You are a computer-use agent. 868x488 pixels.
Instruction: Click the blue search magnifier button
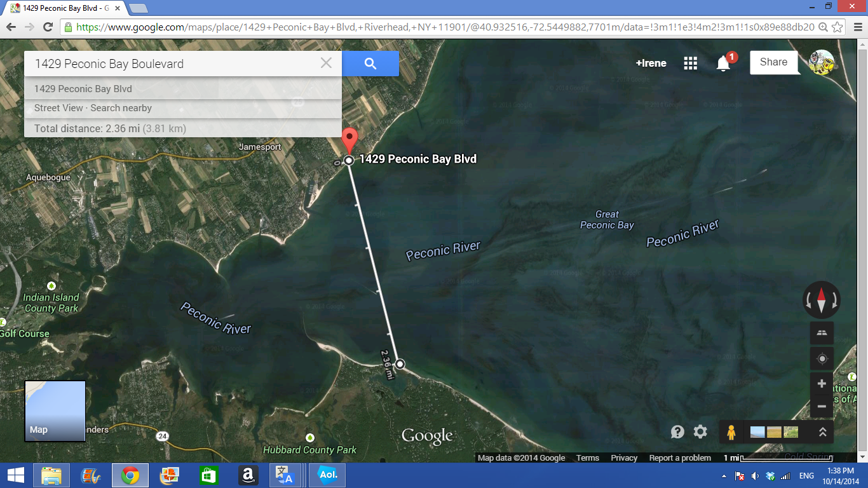370,64
